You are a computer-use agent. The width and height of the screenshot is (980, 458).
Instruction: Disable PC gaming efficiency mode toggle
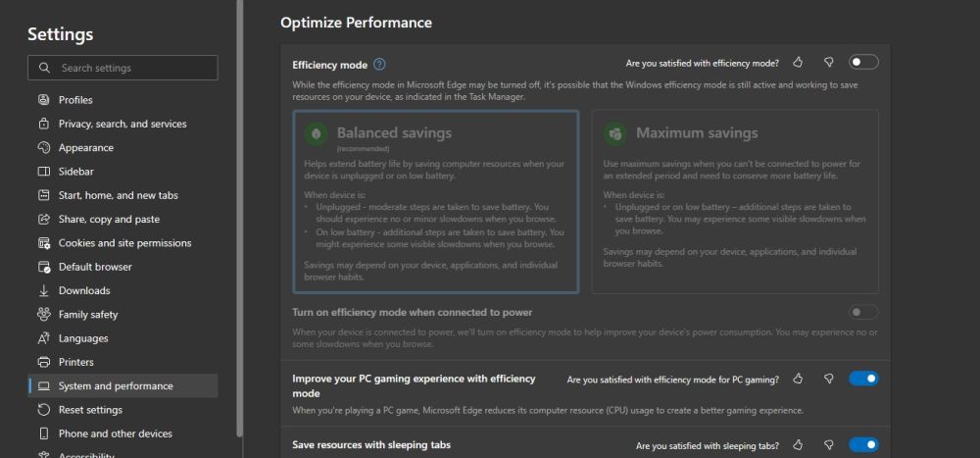863,378
